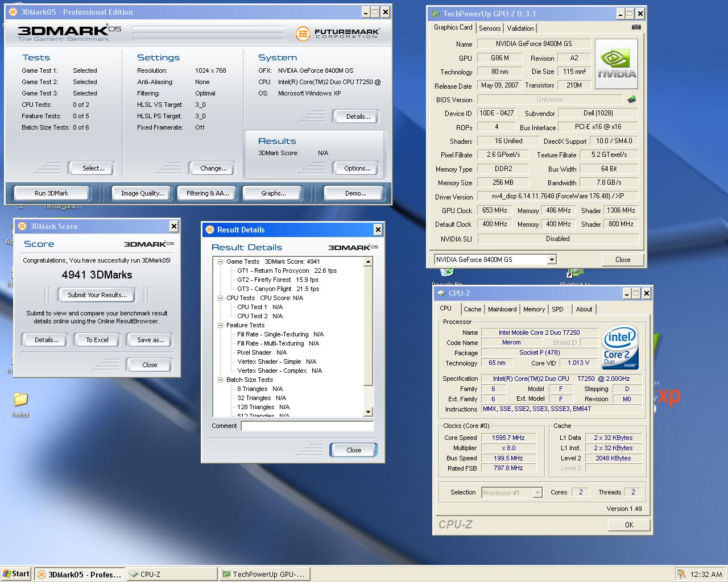Switch to the Cache tab in CPU-Z
This screenshot has height=582, width=728.
click(472, 309)
